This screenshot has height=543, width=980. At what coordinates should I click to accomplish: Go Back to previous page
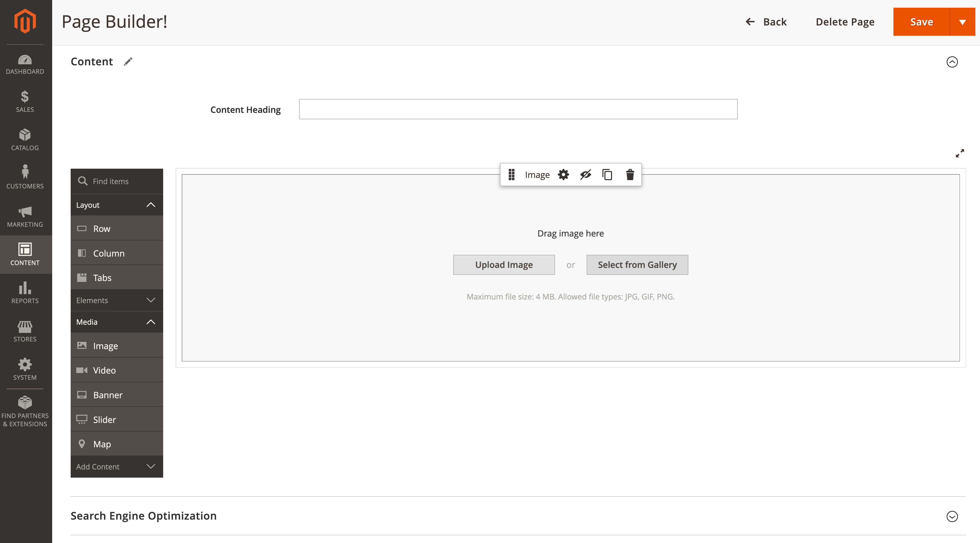click(x=766, y=22)
